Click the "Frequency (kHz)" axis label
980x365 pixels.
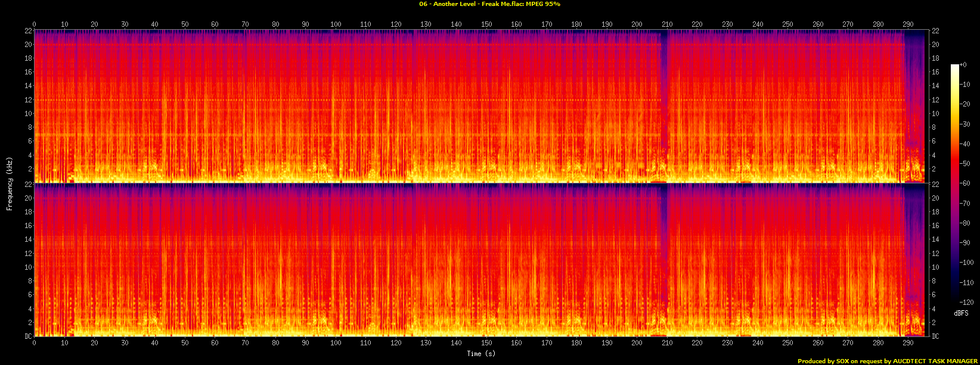[x=10, y=183]
